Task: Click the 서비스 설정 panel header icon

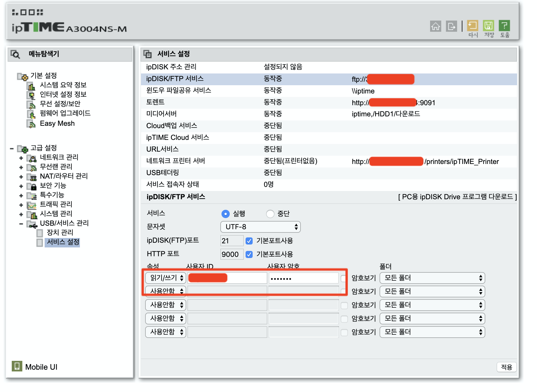Action: coord(147,54)
